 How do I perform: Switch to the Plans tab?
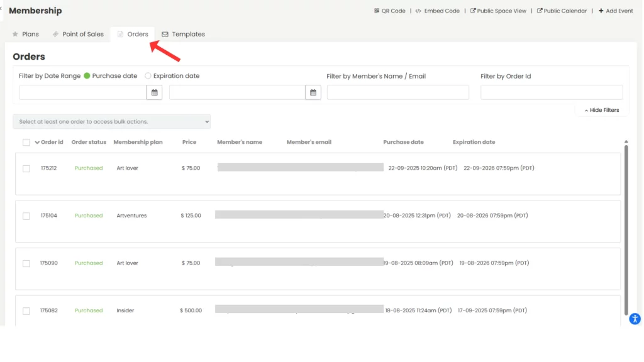pos(25,35)
